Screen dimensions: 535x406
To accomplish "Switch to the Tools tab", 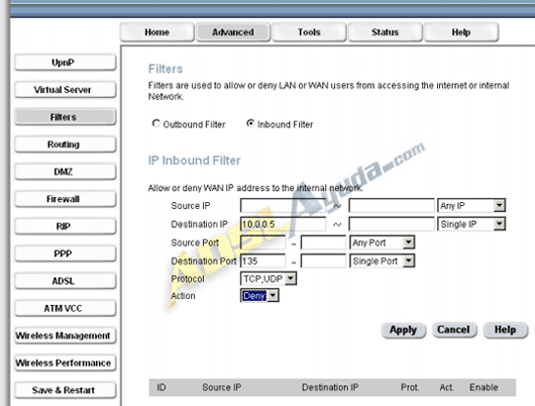I will (x=309, y=32).
